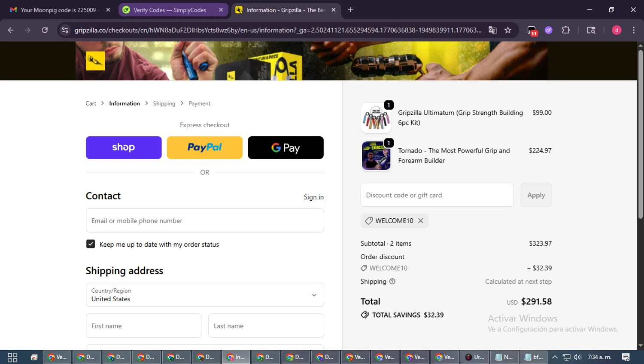The width and height of the screenshot is (644, 364).
Task: Check out with Google Pay button
Action: pyautogui.click(x=286, y=147)
